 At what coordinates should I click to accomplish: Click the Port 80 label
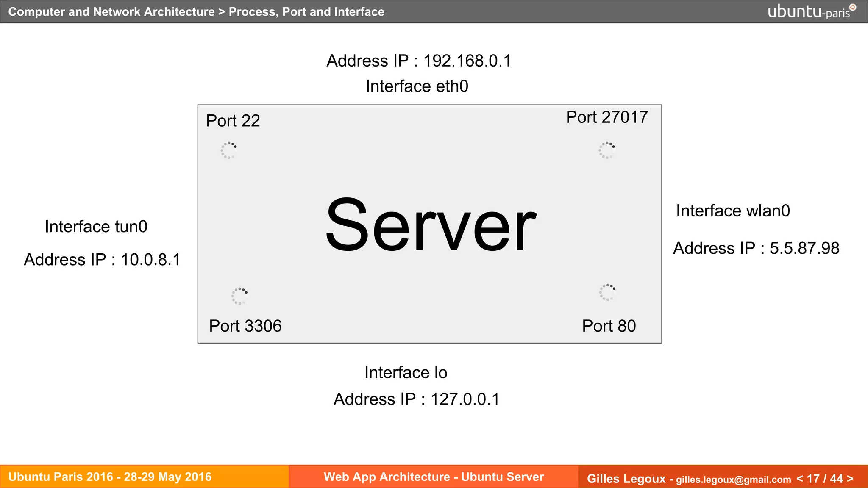(x=609, y=326)
